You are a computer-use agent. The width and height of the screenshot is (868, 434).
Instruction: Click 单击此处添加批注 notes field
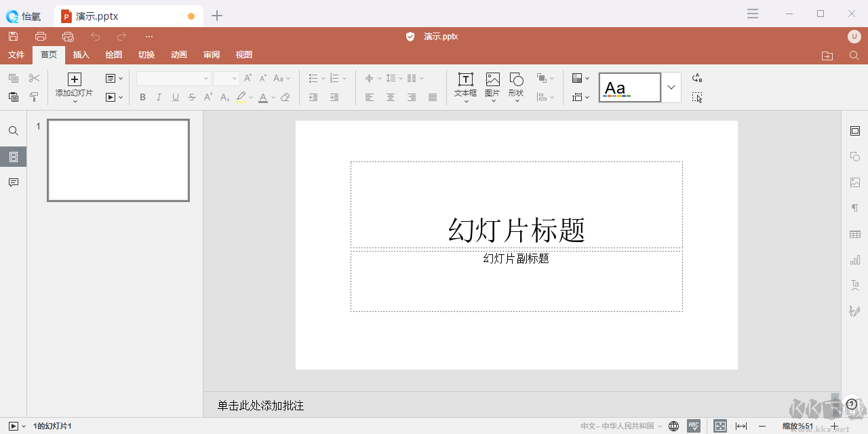[x=260, y=406]
